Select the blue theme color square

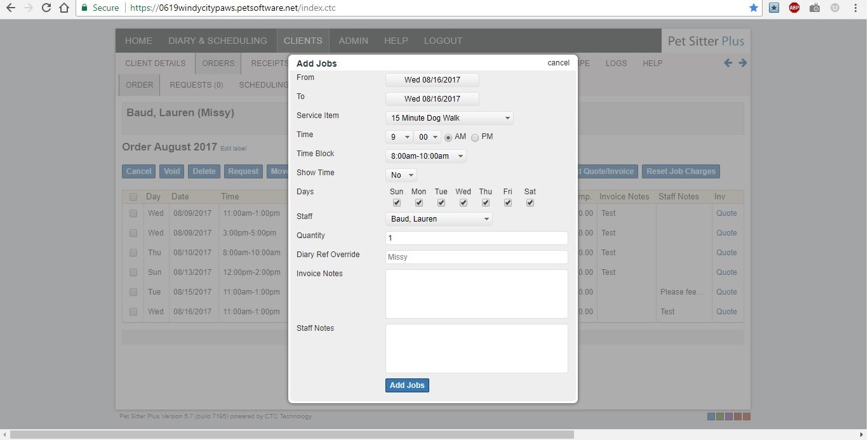[x=711, y=417]
